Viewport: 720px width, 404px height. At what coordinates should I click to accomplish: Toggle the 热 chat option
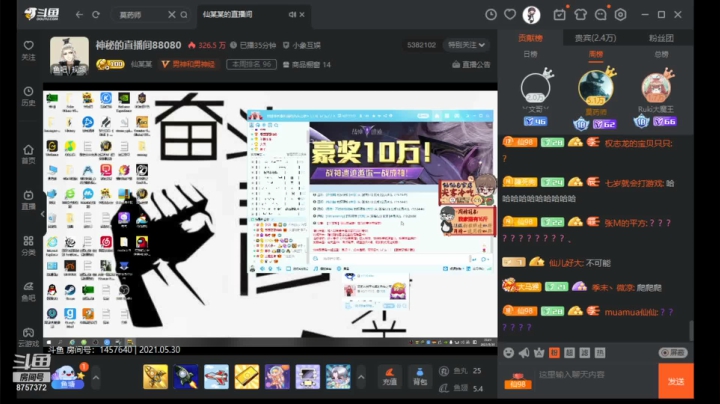[x=600, y=353]
